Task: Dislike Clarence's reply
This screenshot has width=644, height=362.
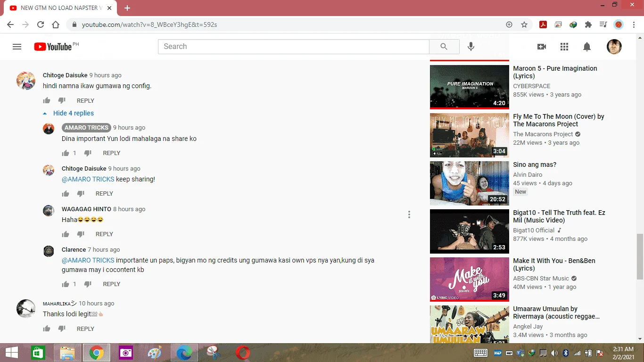Action: (88, 284)
